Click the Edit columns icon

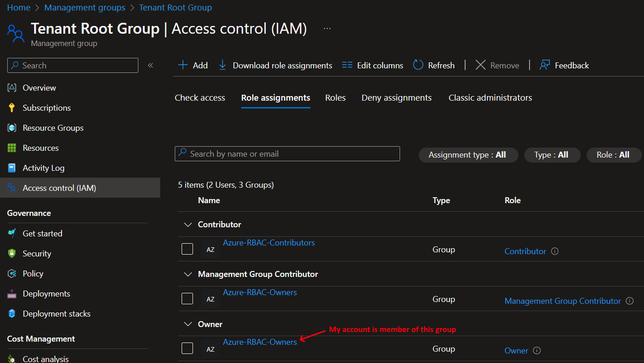tap(347, 65)
